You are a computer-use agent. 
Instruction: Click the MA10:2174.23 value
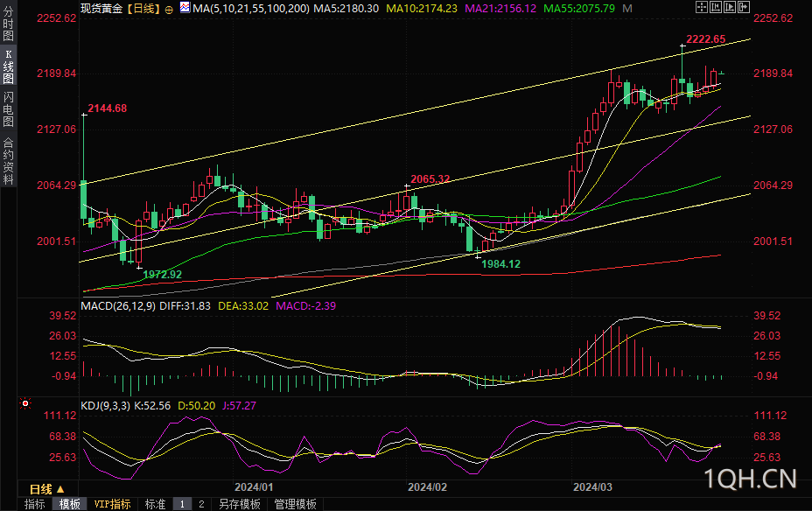(422, 9)
